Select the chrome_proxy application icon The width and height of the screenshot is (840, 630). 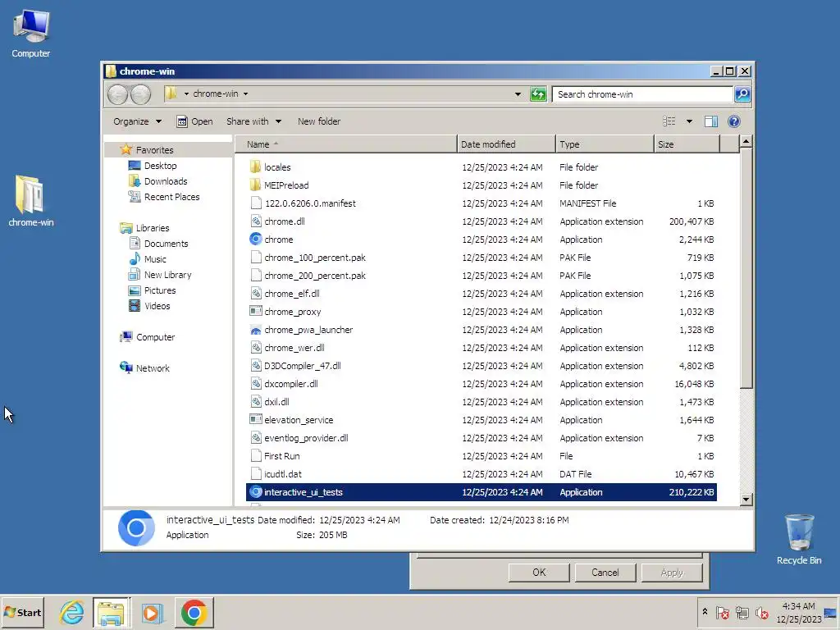pos(256,312)
